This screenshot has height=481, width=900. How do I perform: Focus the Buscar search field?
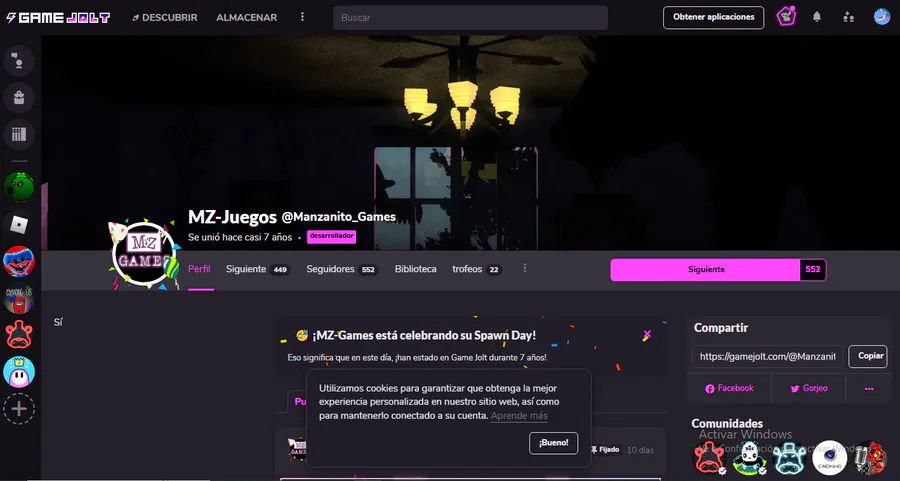pos(470,18)
